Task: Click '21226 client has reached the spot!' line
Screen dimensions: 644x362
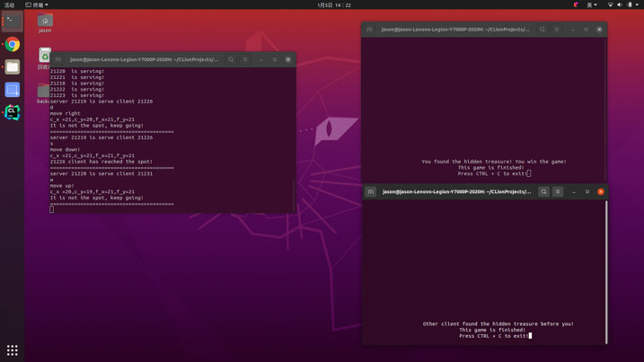Action: pyautogui.click(x=101, y=162)
